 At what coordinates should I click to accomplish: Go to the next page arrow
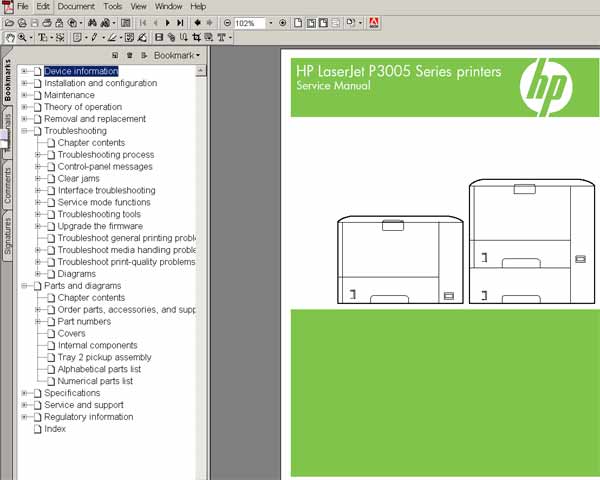click(x=168, y=23)
